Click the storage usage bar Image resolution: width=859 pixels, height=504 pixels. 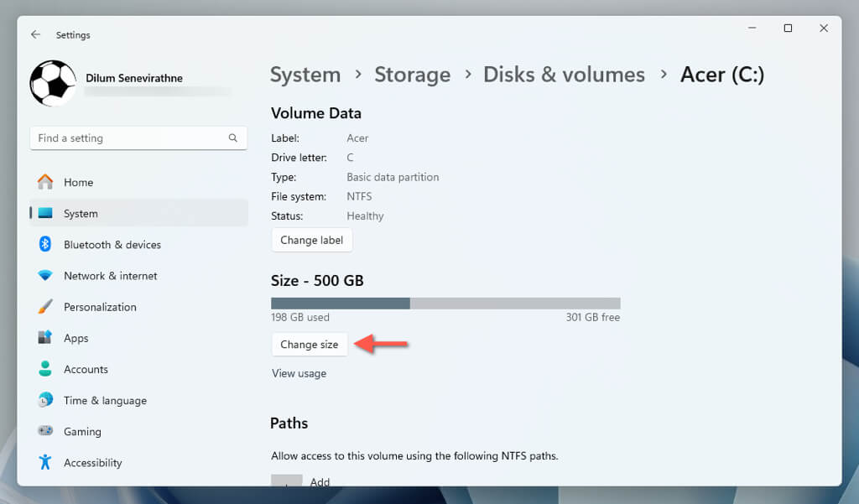(x=445, y=304)
